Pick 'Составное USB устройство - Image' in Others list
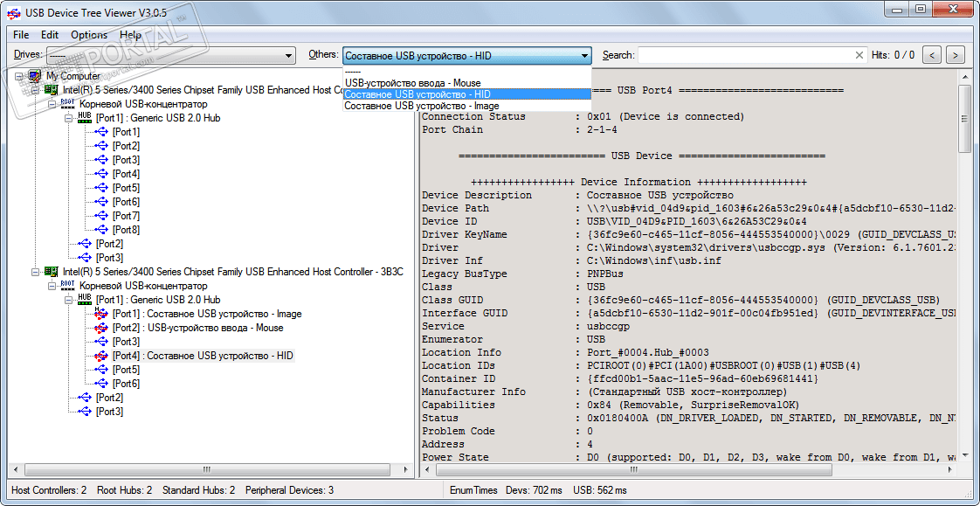980x506 pixels. 467,106
